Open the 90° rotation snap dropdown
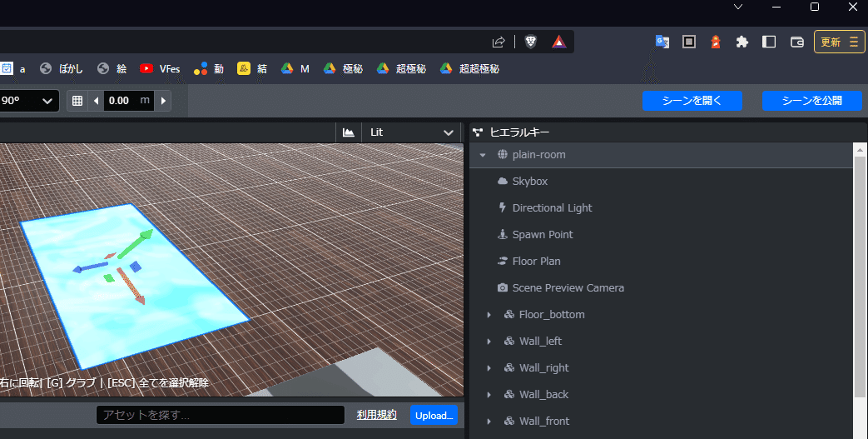 [x=29, y=101]
